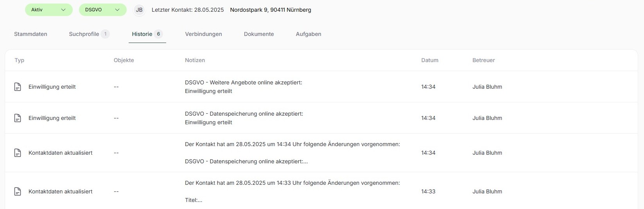This screenshot has height=209, width=644.
Task: Sort by the Datum column header
Action: pyautogui.click(x=430, y=60)
